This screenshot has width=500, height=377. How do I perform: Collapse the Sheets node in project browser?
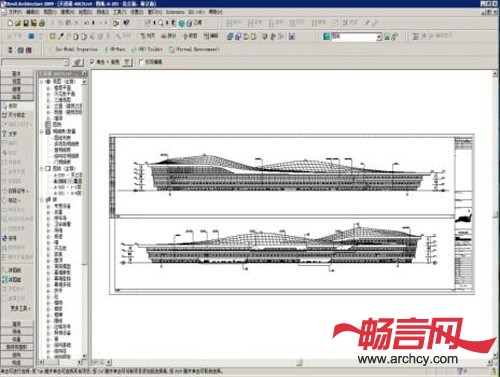tap(42, 169)
